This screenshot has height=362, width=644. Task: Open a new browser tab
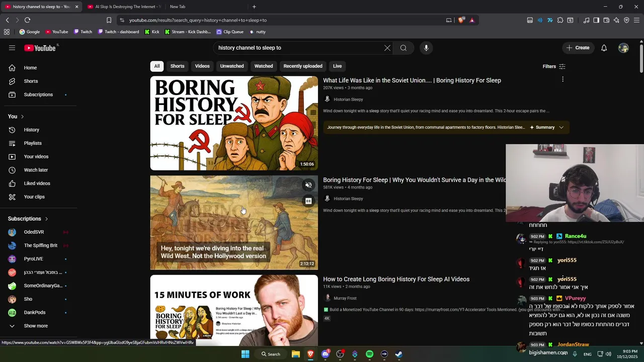pyautogui.click(x=254, y=7)
